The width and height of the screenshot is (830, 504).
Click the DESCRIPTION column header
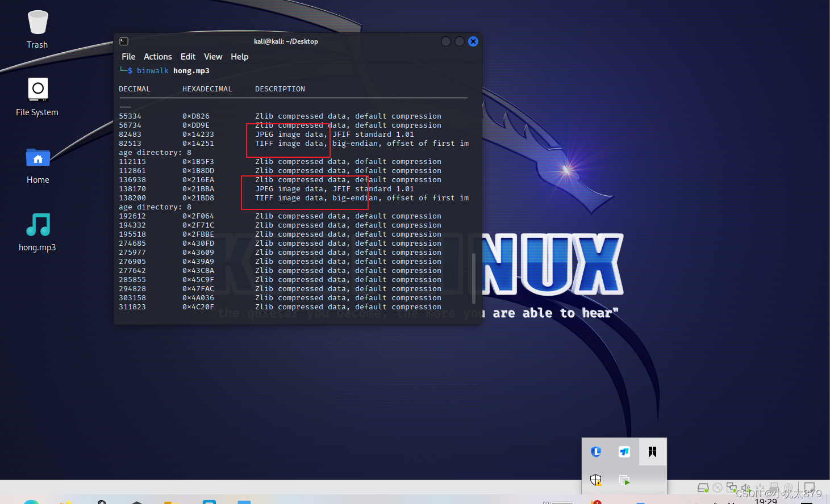pos(280,89)
